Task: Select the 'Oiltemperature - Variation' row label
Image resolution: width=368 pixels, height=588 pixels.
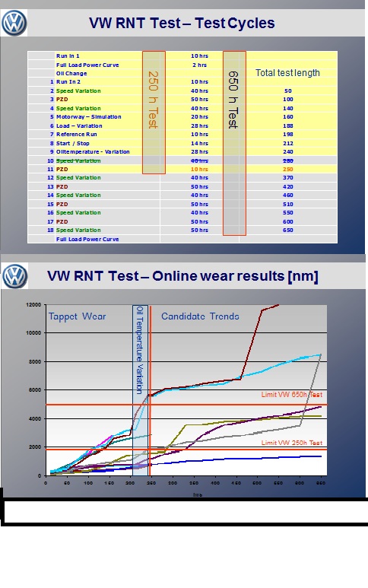Action: [x=93, y=152]
